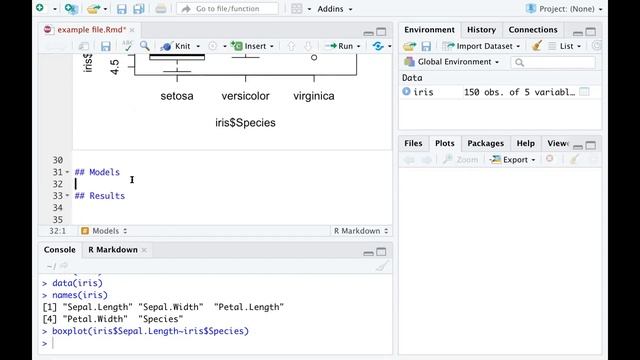Switch to the R Markdown output tab

click(113, 250)
